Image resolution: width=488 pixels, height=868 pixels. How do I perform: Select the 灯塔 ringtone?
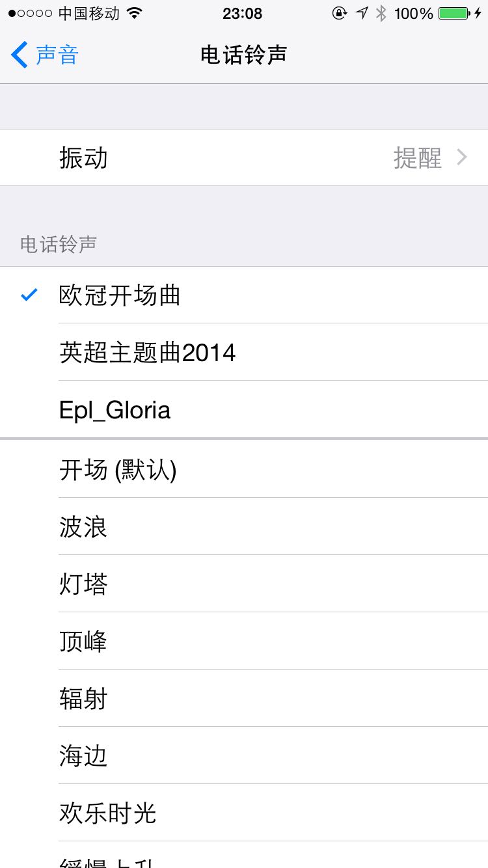point(83,584)
